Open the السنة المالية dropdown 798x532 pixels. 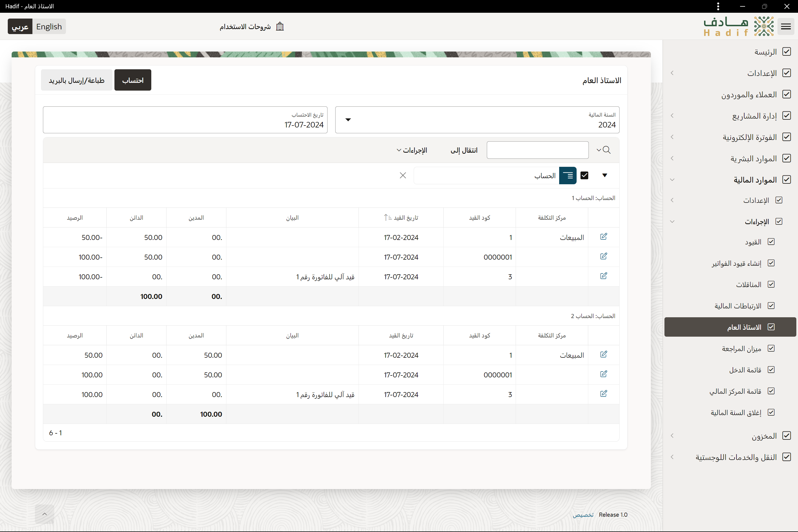point(348,120)
